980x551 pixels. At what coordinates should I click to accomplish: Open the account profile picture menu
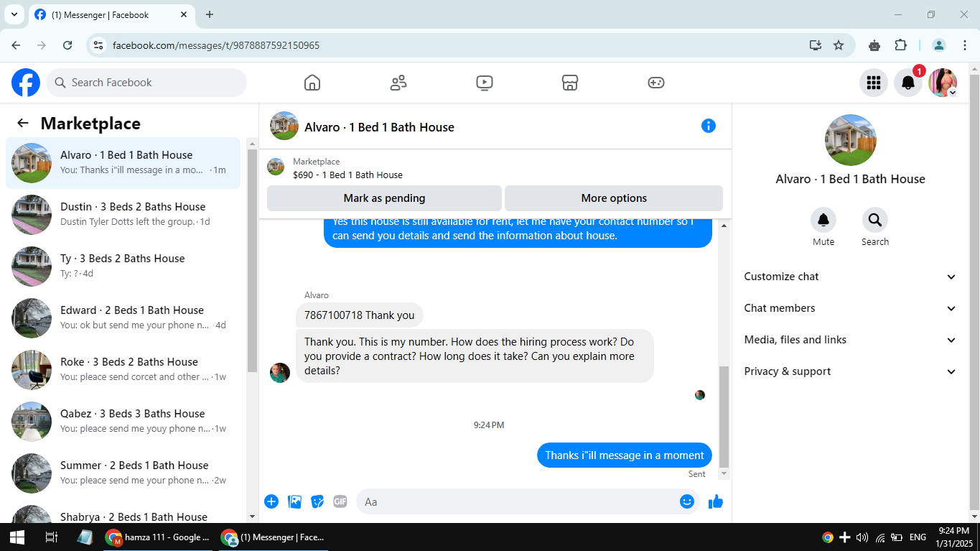coord(943,83)
